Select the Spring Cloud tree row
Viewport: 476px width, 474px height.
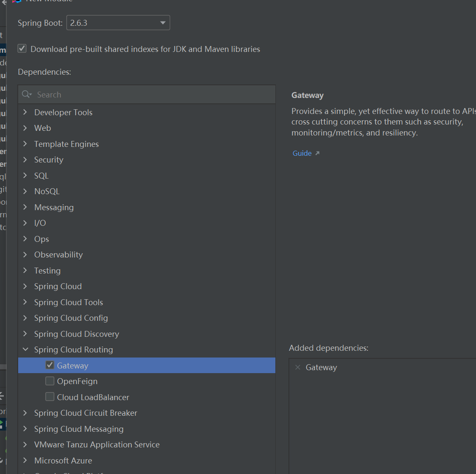[x=147, y=286]
